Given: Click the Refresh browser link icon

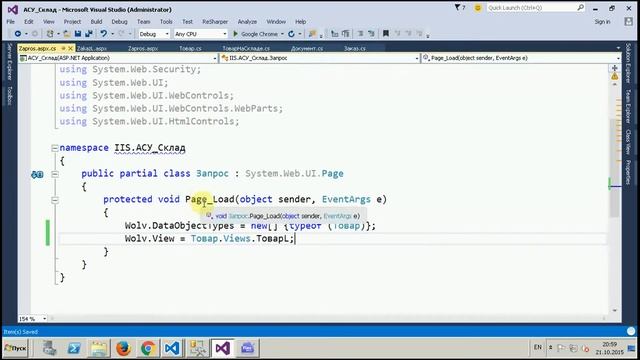Looking at the screenshot, I should point(291,34).
